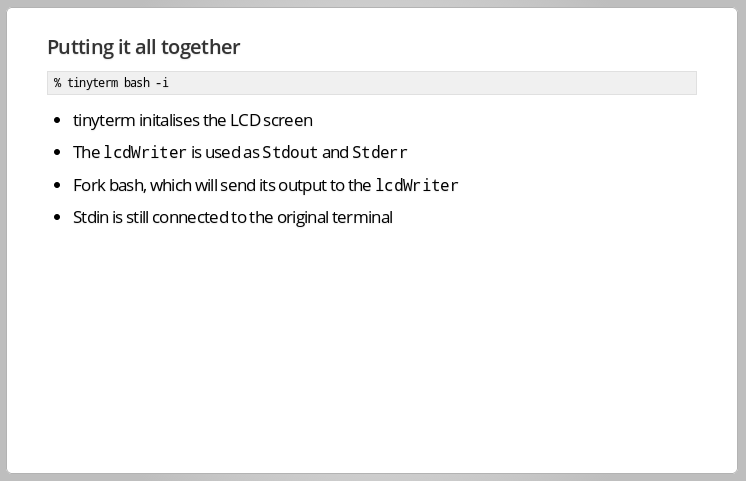Click the "% tinyterm bash -i" code block
746x481 pixels.
click(x=372, y=83)
